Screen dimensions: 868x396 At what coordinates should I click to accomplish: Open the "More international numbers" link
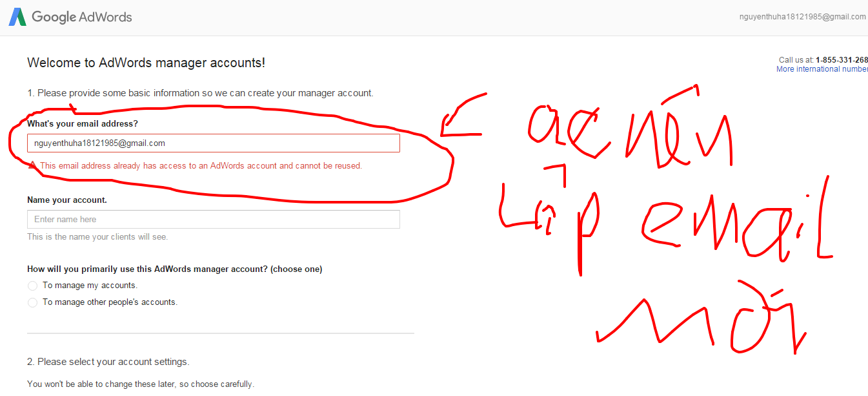point(822,69)
